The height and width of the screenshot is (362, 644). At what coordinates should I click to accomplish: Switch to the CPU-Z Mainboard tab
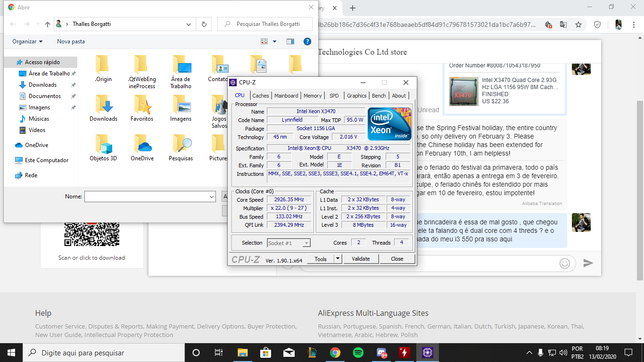pos(286,96)
